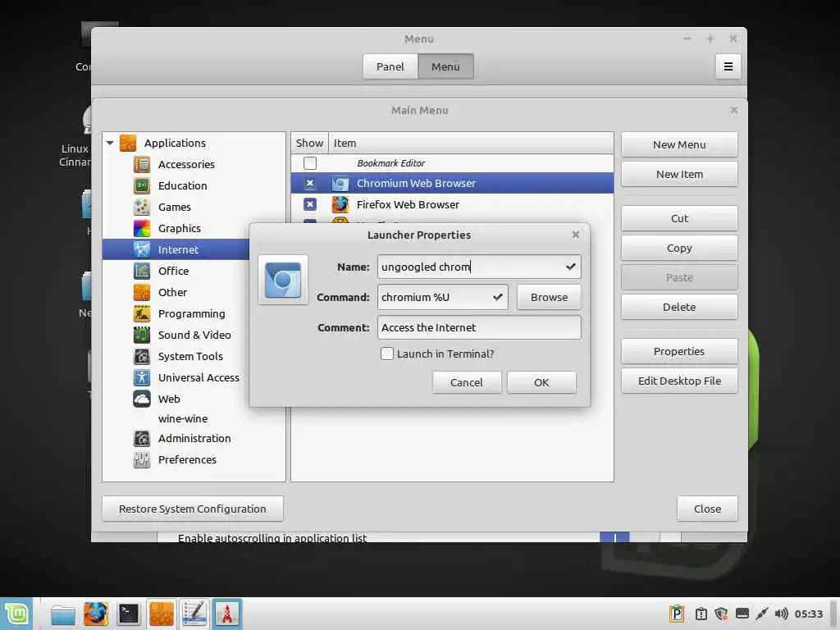Click the Chromium Web Browser row icon
The width and height of the screenshot is (840, 630).
340,184
